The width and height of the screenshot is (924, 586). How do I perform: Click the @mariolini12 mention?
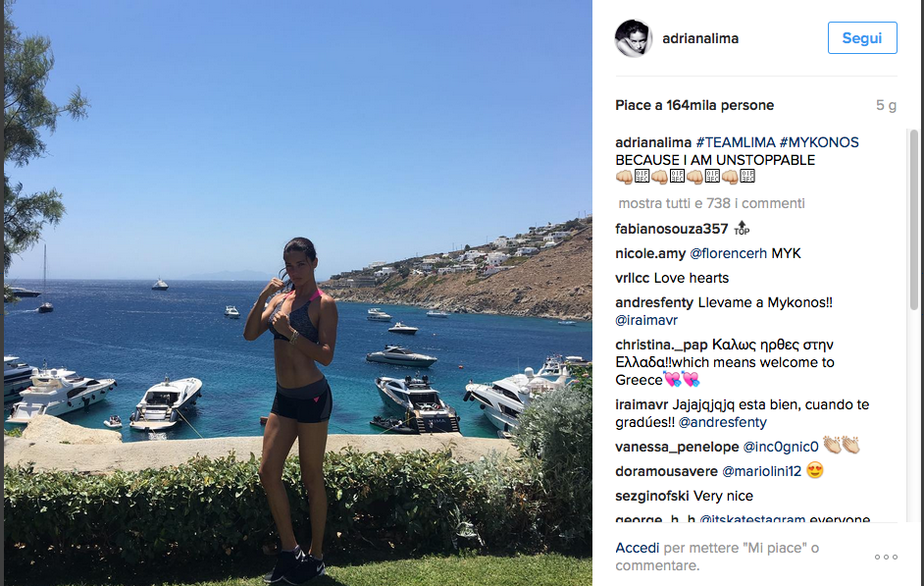761,471
